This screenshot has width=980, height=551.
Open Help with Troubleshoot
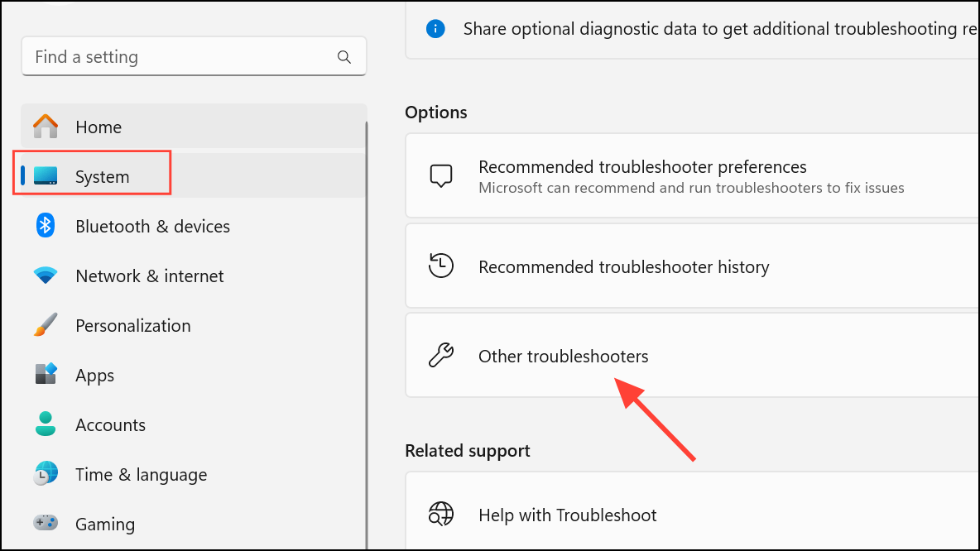tap(567, 515)
